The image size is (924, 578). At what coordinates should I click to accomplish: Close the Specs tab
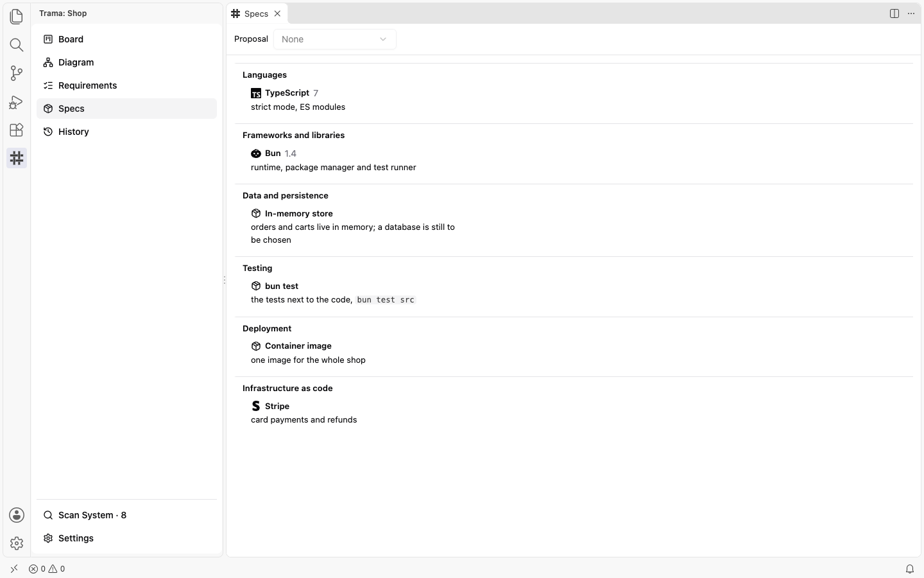pos(277,13)
